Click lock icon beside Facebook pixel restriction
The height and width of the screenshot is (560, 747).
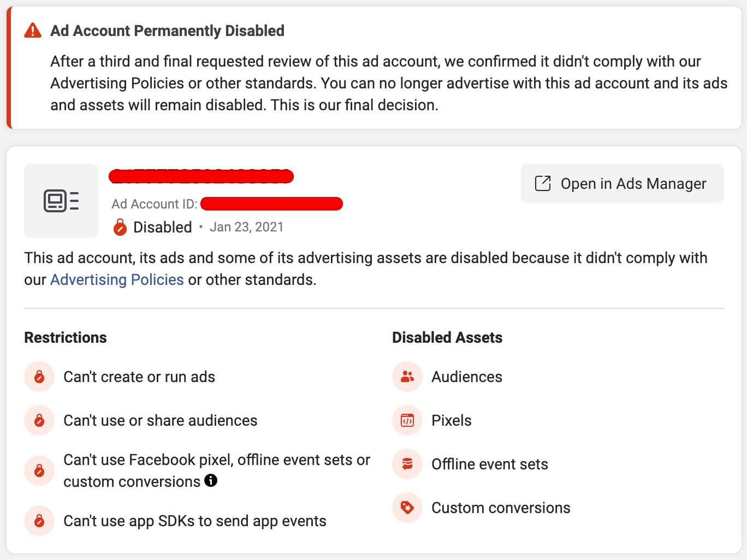tap(39, 470)
